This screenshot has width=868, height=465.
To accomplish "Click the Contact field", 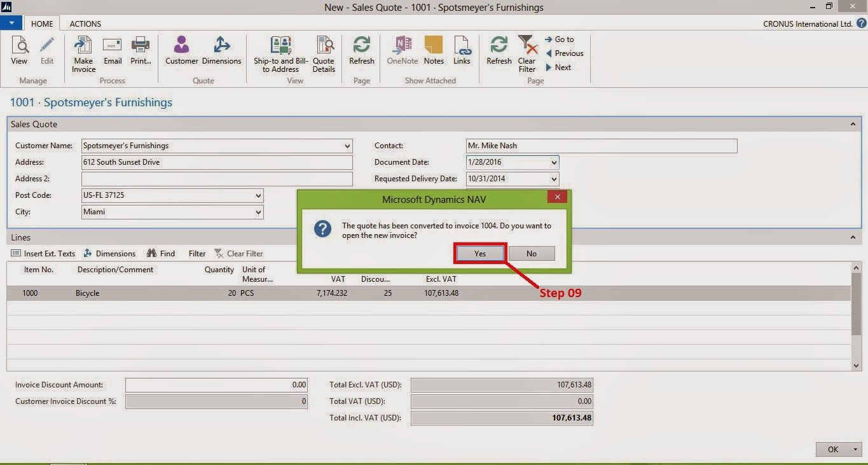I will (602, 146).
